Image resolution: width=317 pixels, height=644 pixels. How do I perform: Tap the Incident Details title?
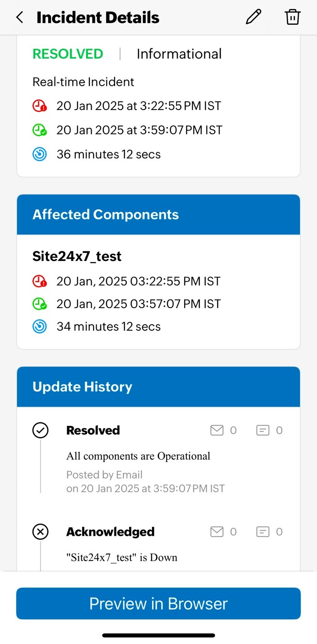(x=98, y=18)
